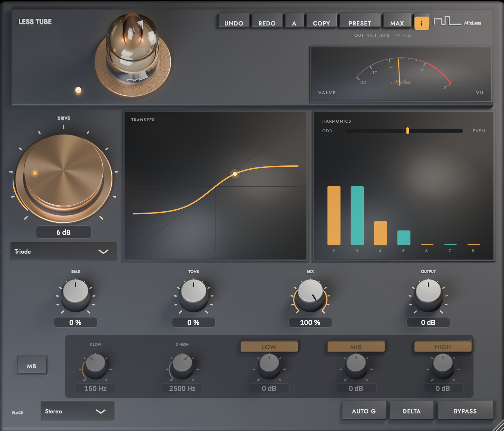Open the PRESET menu
Image resolution: width=504 pixels, height=431 pixels.
point(360,21)
